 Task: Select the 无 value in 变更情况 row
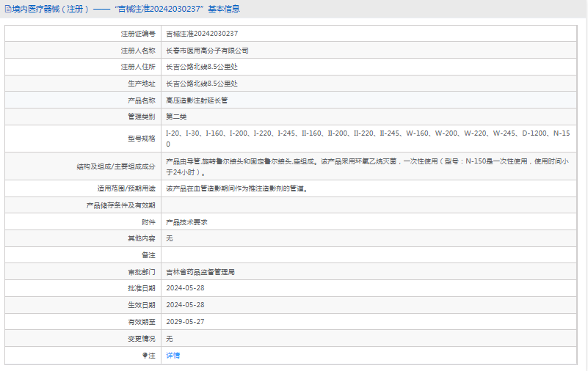click(170, 339)
